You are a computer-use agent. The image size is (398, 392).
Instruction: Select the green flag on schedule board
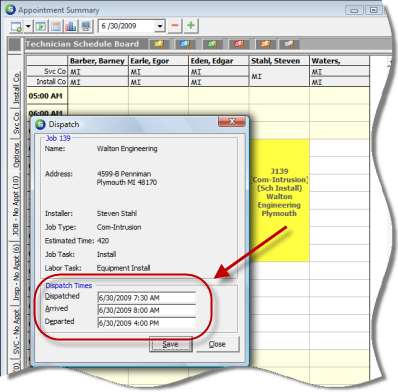pyautogui.click(x=212, y=44)
